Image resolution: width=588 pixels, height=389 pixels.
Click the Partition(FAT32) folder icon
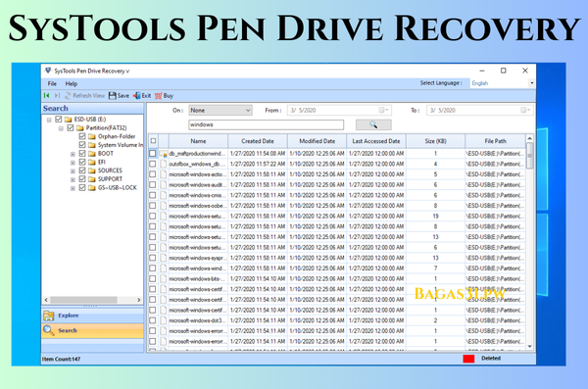80,128
